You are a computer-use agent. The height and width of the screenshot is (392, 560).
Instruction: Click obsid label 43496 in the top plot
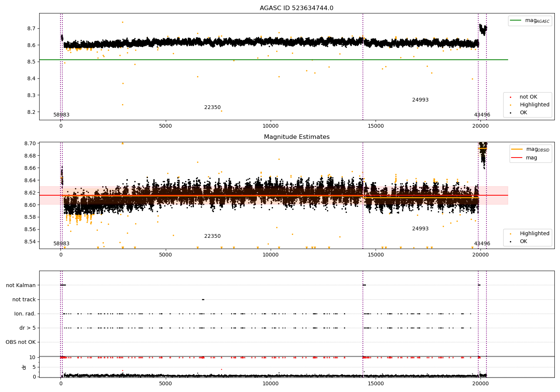click(x=482, y=115)
